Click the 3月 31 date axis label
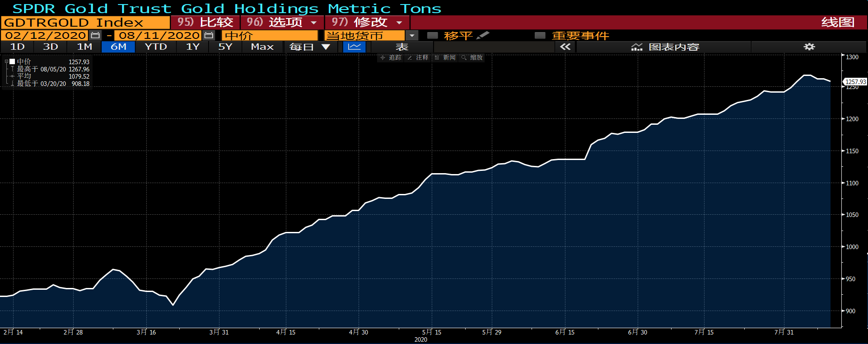Viewport: 868px width, 344px height. point(219,332)
